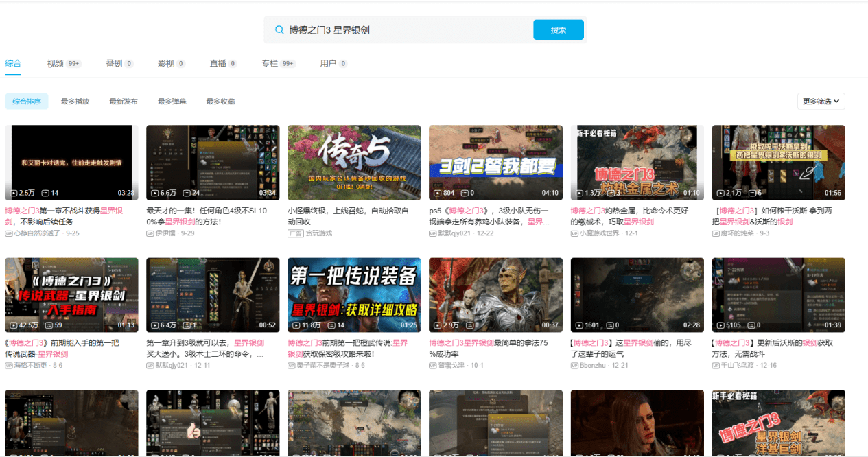Open the 3剑2弩我都要 video thumbnail

(495, 163)
